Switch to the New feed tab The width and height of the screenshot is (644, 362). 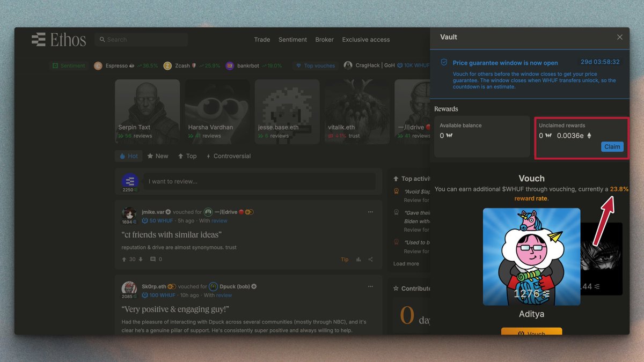(158, 156)
